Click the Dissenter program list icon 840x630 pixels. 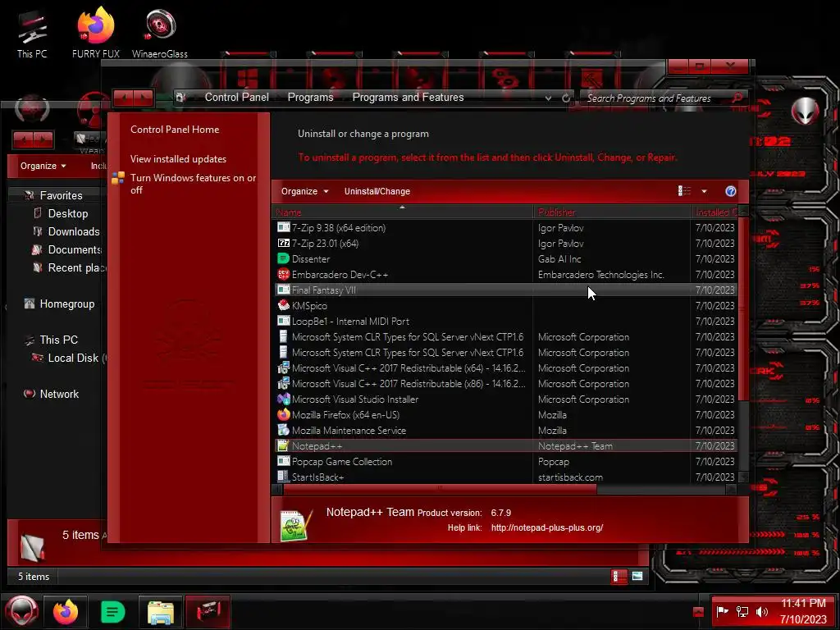(x=283, y=258)
